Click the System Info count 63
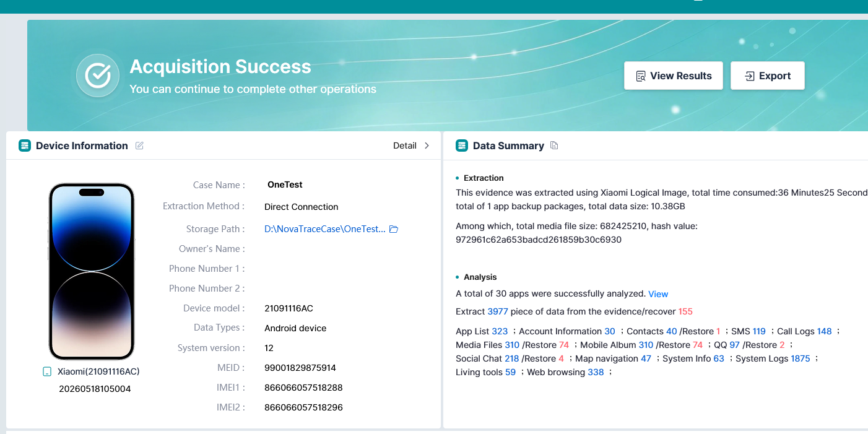This screenshot has width=868, height=434. (x=719, y=358)
